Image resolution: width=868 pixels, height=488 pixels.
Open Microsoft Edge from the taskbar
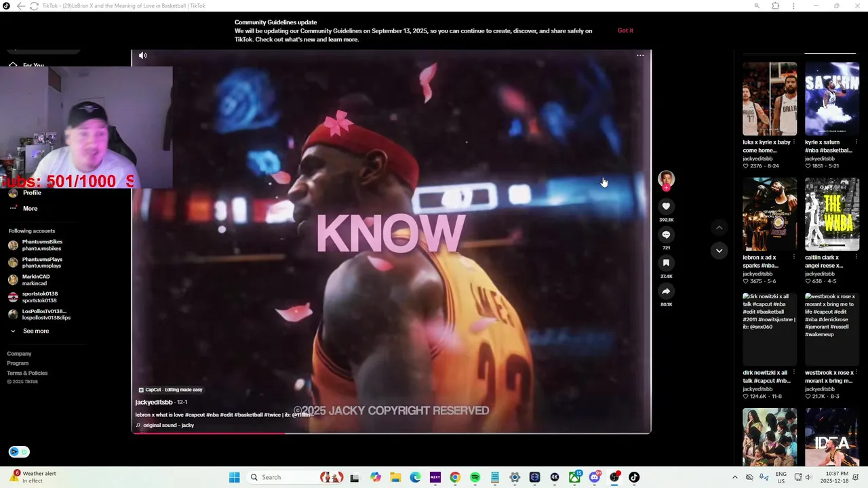coord(415,477)
